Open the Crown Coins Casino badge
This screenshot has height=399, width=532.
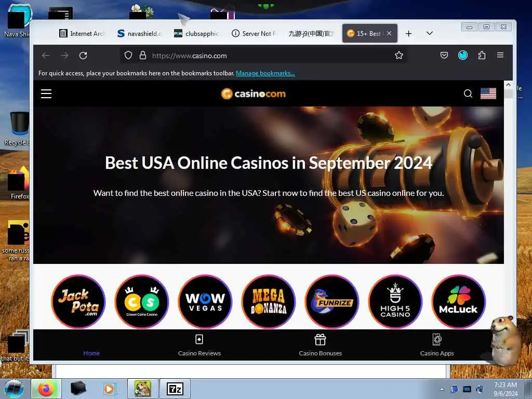(x=142, y=302)
